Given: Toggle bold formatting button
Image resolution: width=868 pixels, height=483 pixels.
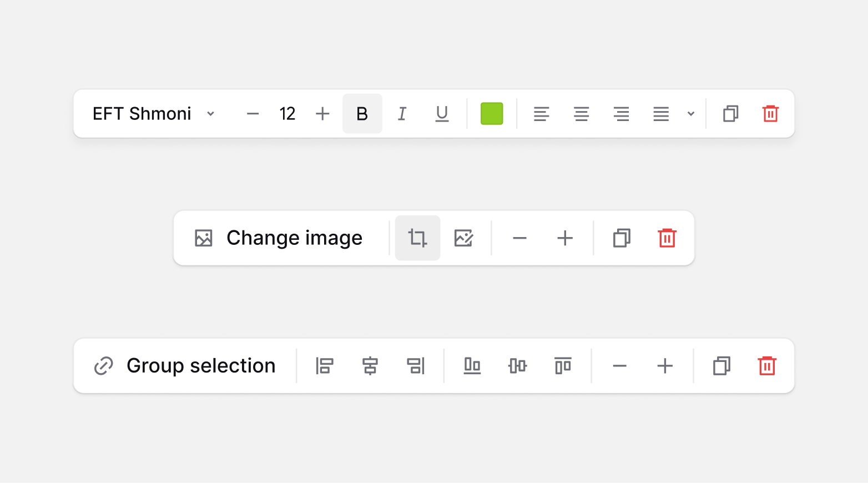Looking at the screenshot, I should pyautogui.click(x=362, y=114).
